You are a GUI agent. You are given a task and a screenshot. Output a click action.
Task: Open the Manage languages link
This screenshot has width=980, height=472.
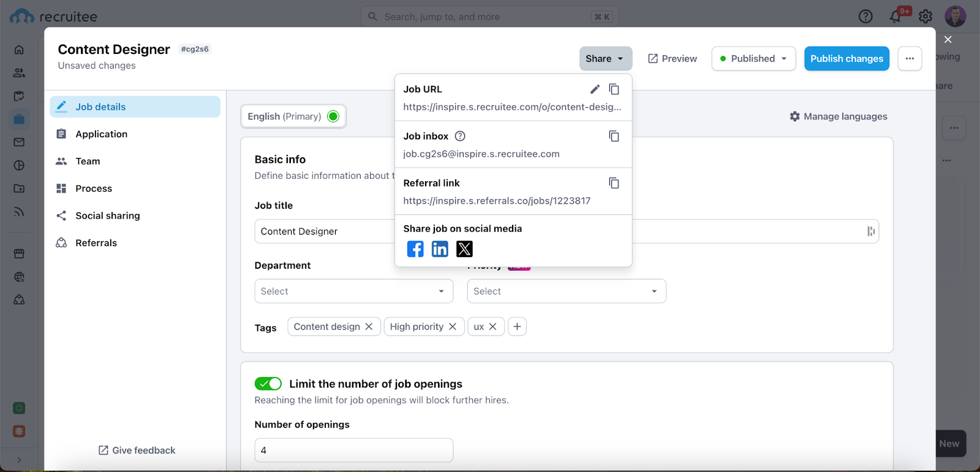tap(839, 116)
